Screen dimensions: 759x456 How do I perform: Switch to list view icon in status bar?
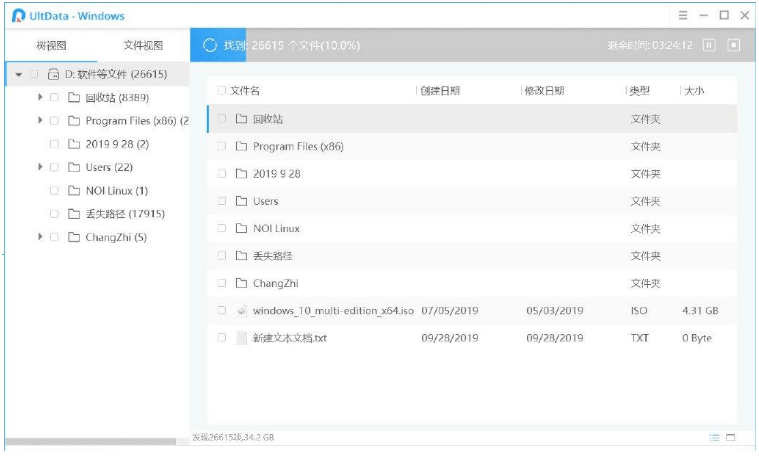(x=714, y=438)
